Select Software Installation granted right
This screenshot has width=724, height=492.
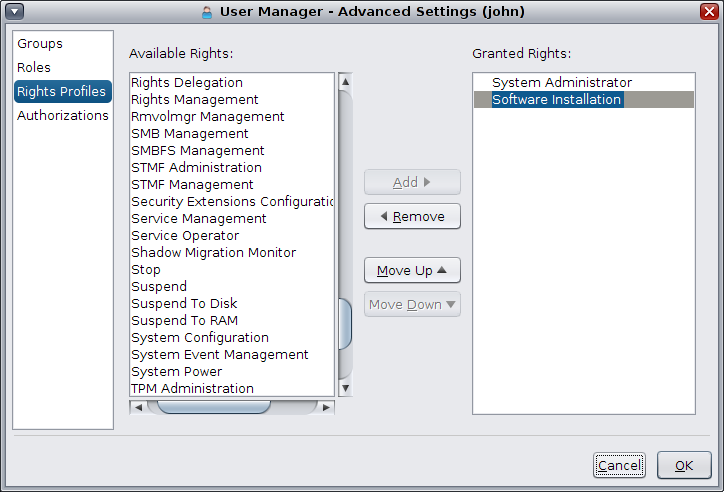pos(557,100)
